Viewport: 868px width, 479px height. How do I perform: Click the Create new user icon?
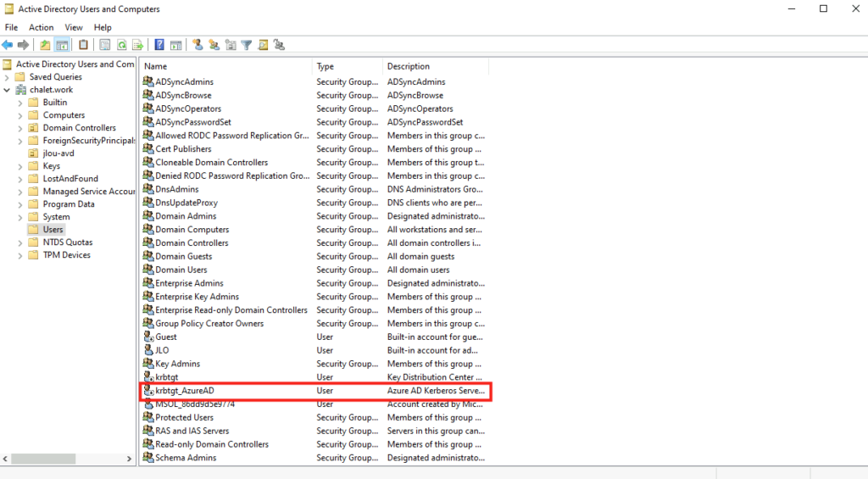198,45
